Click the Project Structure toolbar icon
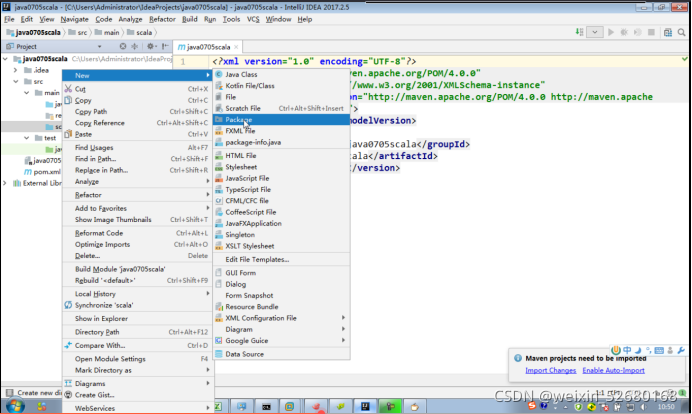The height and width of the screenshot is (414, 692). point(668,32)
